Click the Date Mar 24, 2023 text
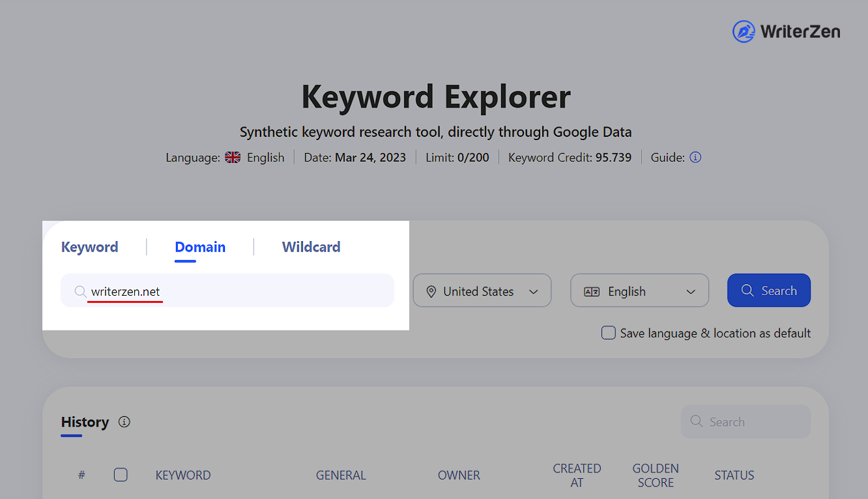Image resolution: width=868 pixels, height=499 pixels. coord(355,158)
